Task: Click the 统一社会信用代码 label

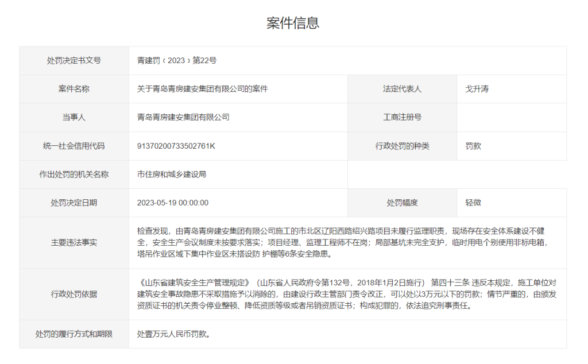Action: click(x=72, y=146)
